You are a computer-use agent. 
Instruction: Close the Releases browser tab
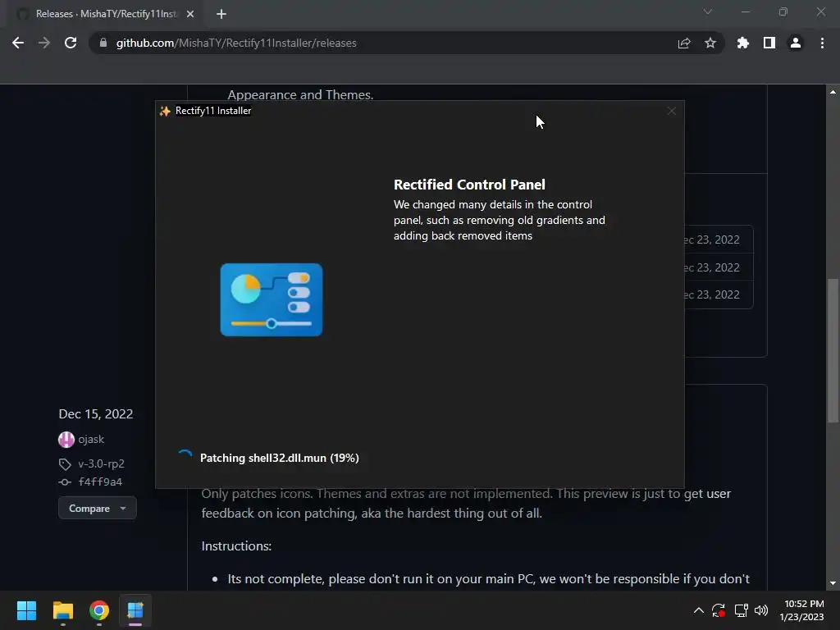[190, 14]
